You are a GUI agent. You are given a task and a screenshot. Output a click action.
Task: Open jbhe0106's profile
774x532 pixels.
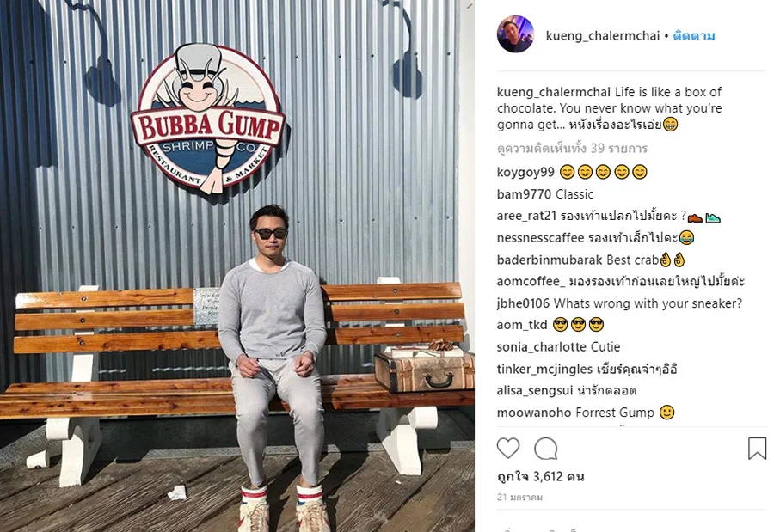(523, 303)
